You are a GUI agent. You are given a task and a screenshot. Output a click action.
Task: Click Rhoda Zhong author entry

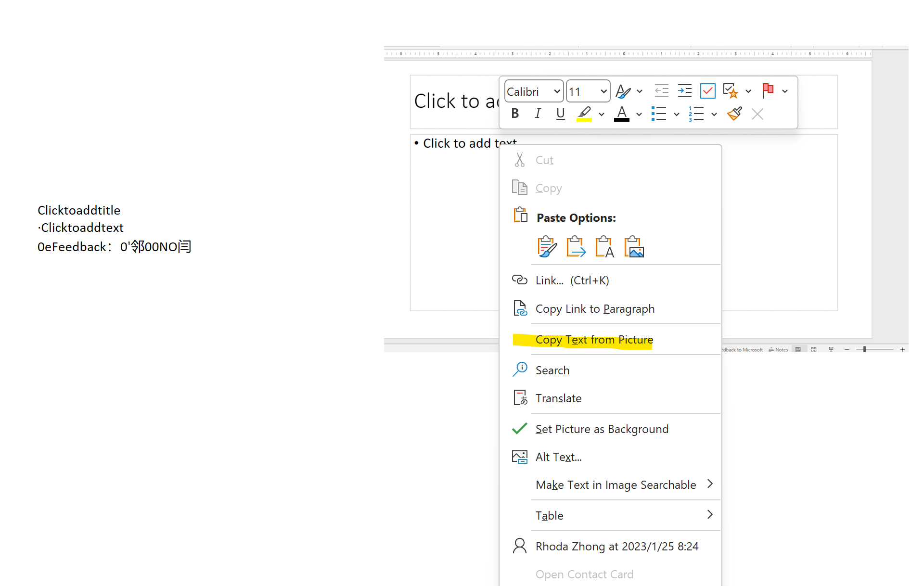coord(610,547)
